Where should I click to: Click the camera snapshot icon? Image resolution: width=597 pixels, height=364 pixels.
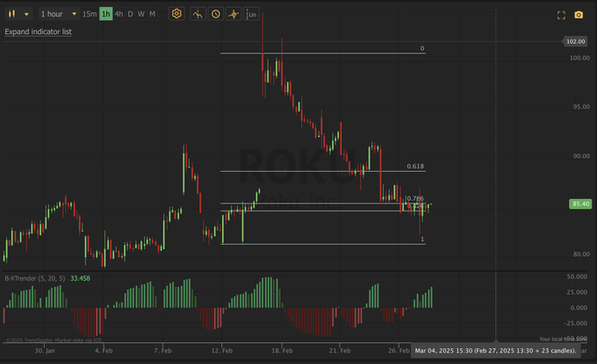(x=579, y=15)
